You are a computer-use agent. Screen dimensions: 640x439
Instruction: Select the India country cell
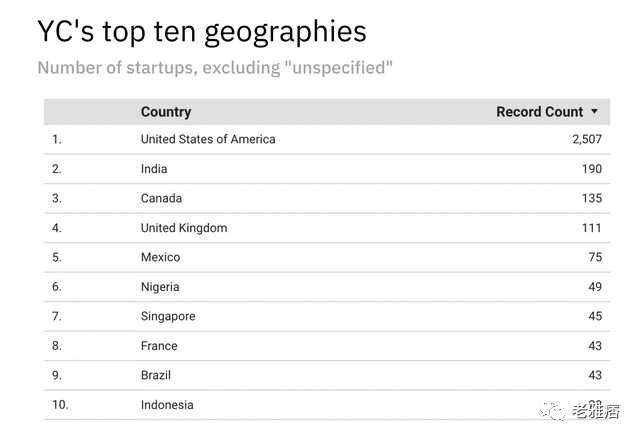coord(154,169)
